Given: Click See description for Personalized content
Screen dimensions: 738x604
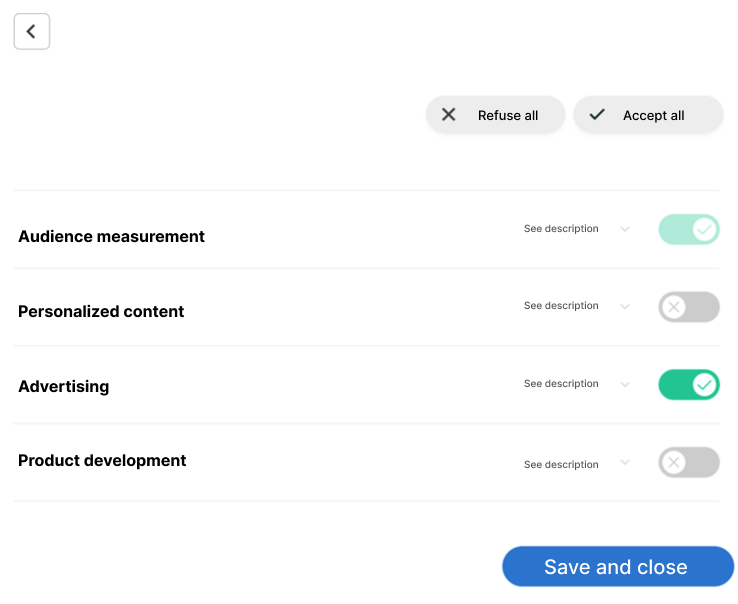Looking at the screenshot, I should [x=561, y=306].
